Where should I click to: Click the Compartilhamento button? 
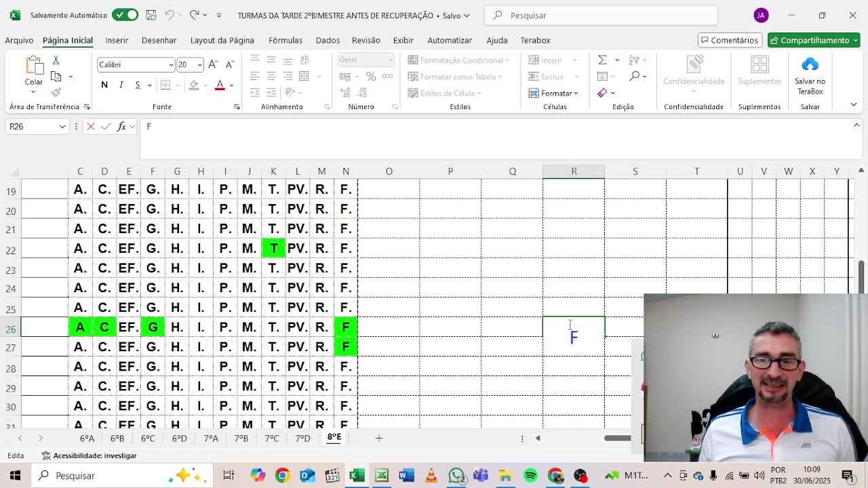point(814,41)
